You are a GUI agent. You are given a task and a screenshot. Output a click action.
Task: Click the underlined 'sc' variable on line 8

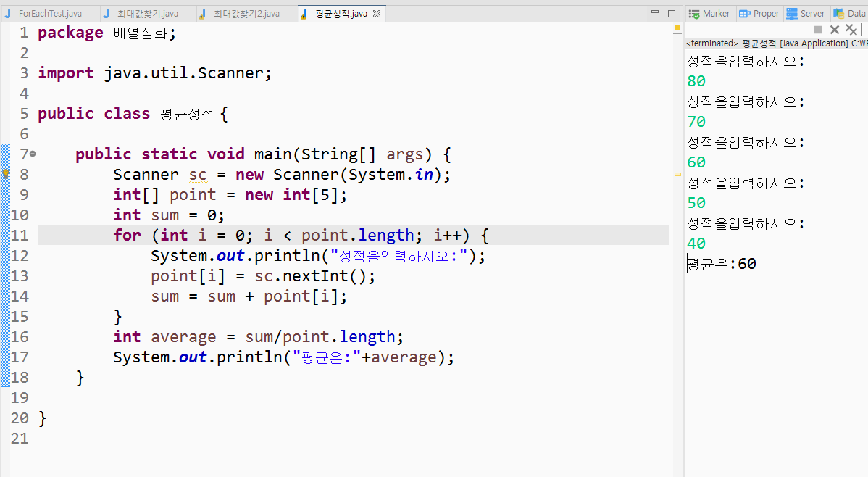(198, 175)
